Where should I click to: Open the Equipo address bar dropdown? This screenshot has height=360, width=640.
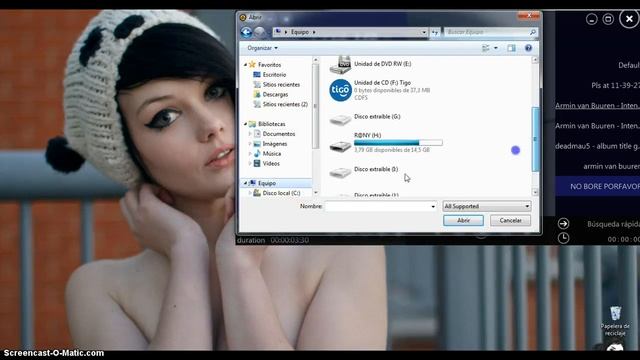pos(424,32)
